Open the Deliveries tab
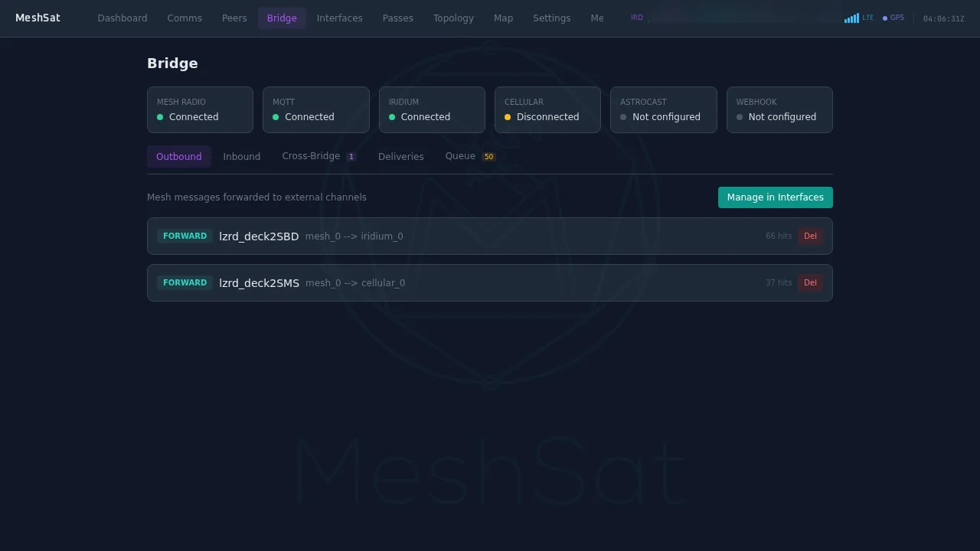 (400, 156)
